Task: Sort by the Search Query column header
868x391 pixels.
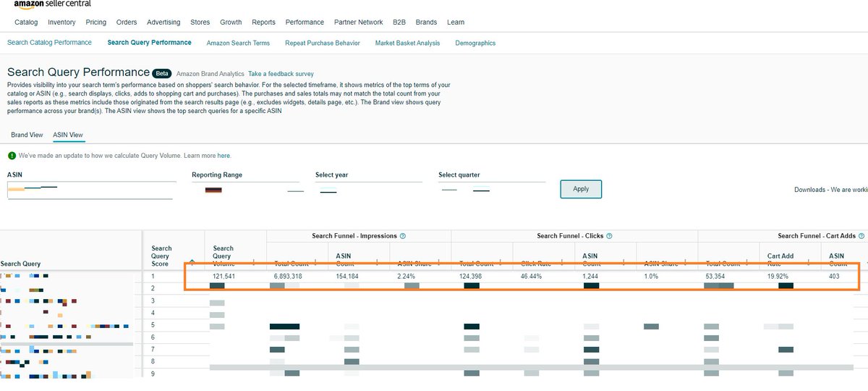Action: pos(20,264)
